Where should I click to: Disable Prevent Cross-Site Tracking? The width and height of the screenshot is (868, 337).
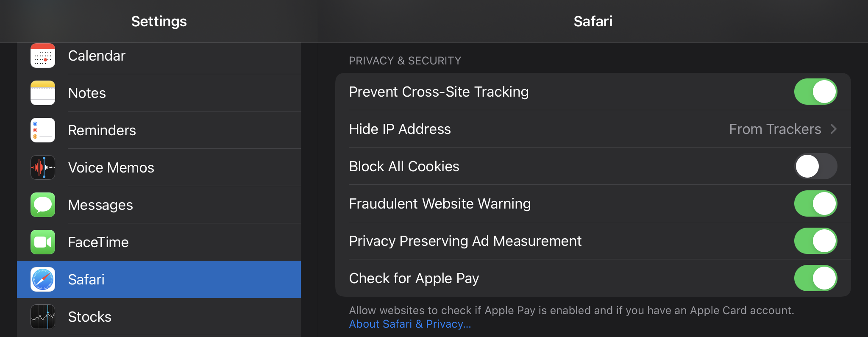coord(815,92)
